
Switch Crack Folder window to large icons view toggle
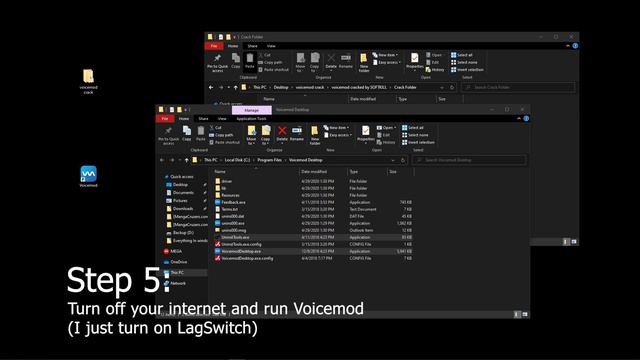(574, 242)
